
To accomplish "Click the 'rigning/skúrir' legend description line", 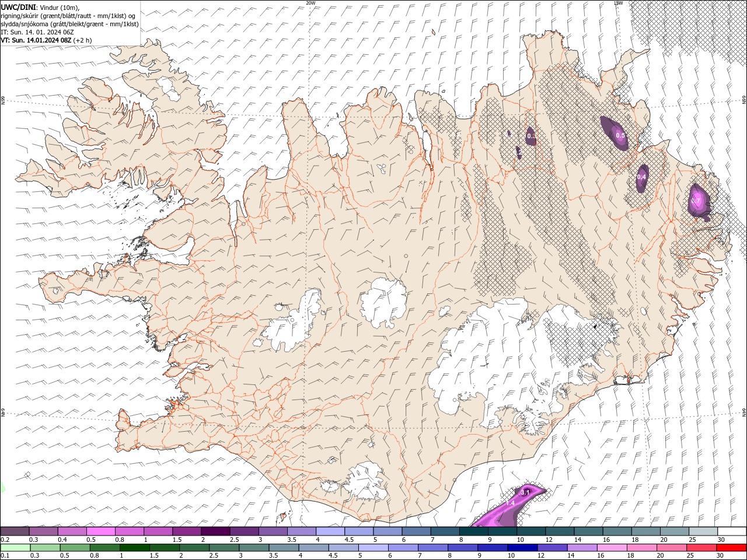I will (68, 15).
